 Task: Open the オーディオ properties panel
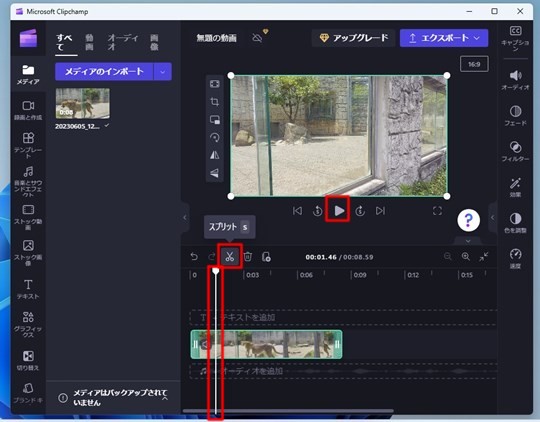(x=515, y=80)
